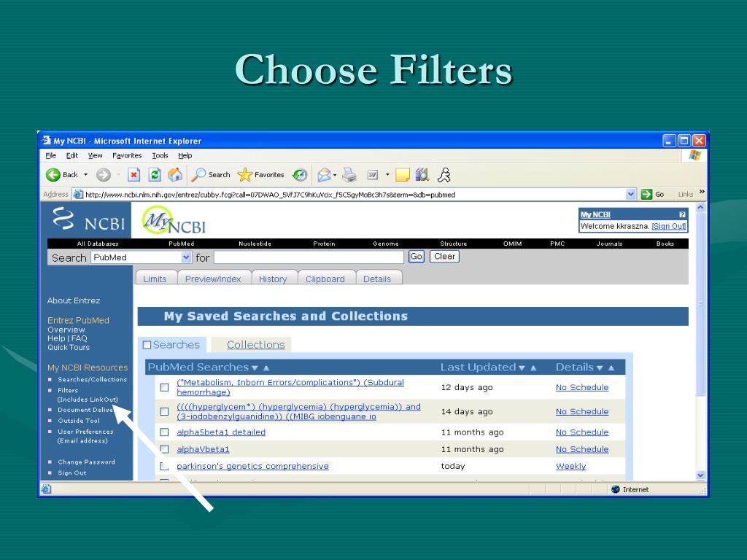This screenshot has width=747, height=560.
Task: Go to the Home page icon
Action: tap(175, 175)
